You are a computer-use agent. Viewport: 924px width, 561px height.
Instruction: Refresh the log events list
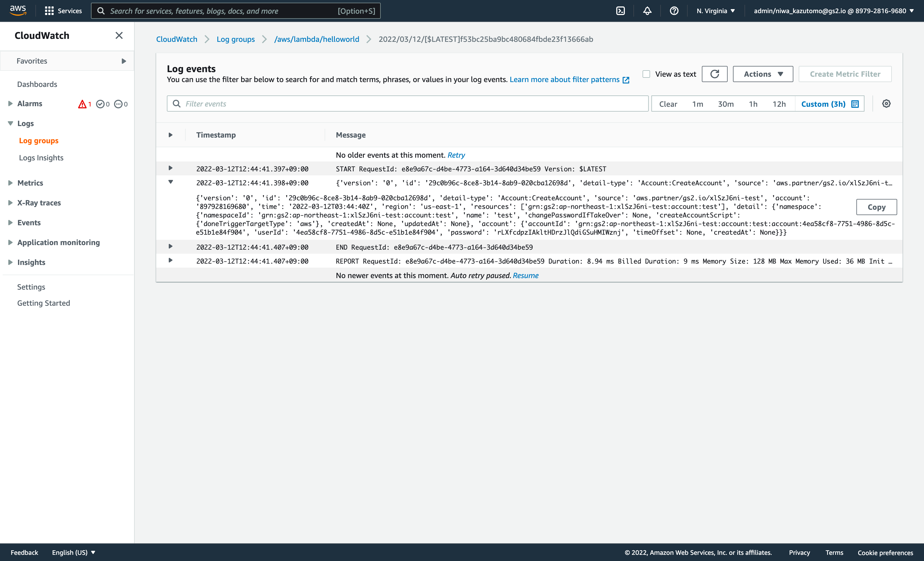click(x=714, y=74)
